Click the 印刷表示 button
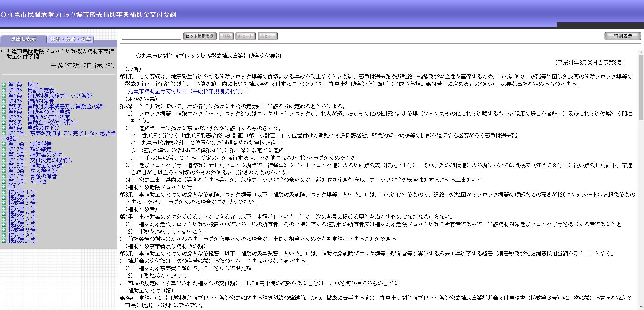The image size is (644, 310). click(622, 36)
